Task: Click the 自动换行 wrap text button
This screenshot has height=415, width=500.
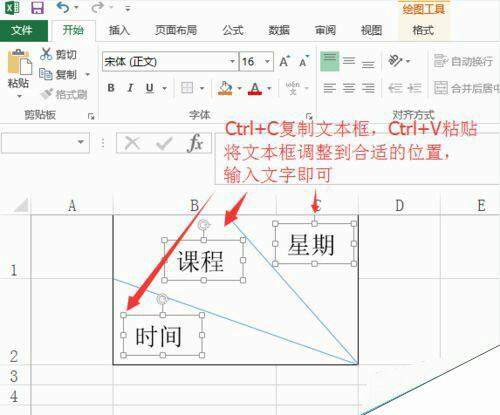Action: pos(463,61)
